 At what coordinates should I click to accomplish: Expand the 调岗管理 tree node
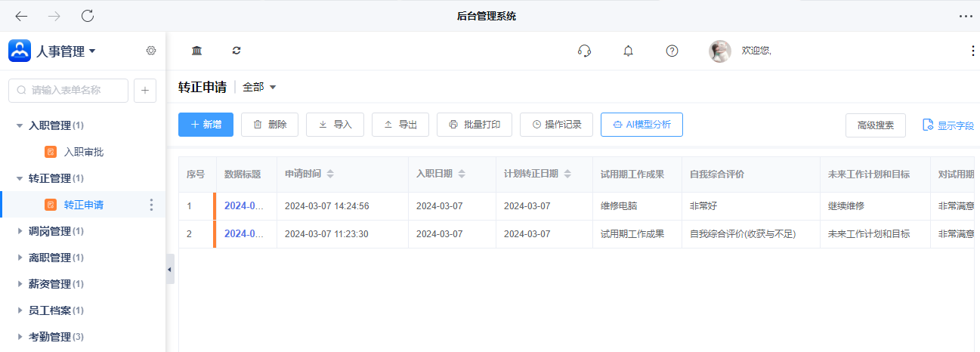click(x=20, y=231)
